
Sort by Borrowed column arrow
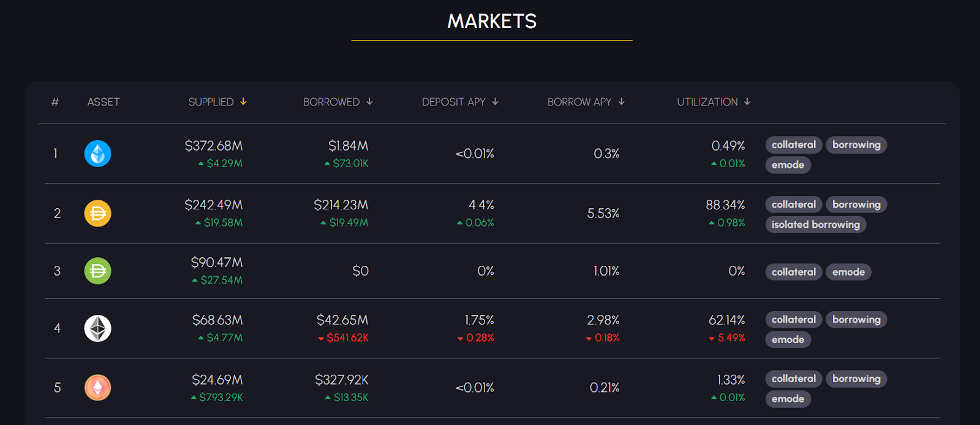[x=369, y=102]
